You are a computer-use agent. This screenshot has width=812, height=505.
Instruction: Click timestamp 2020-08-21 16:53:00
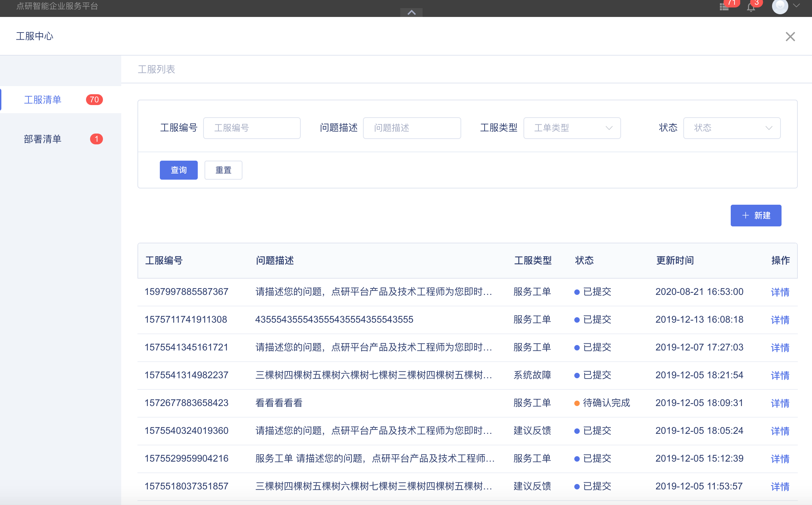699,292
